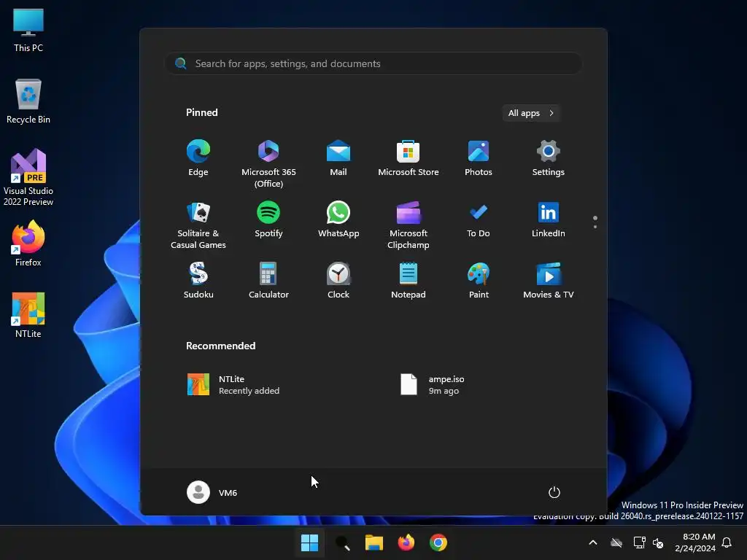
Task: Expand the hidden system tray icons
Action: 593,542
